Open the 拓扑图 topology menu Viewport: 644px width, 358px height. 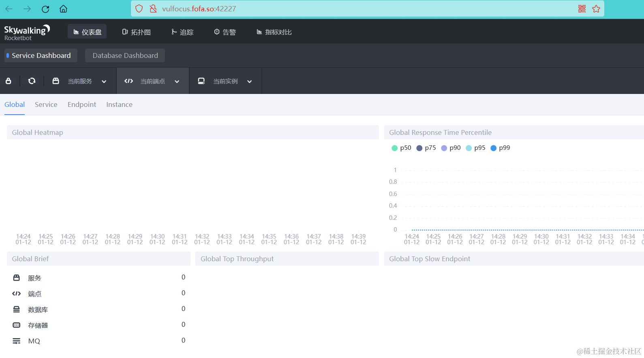pyautogui.click(x=137, y=32)
